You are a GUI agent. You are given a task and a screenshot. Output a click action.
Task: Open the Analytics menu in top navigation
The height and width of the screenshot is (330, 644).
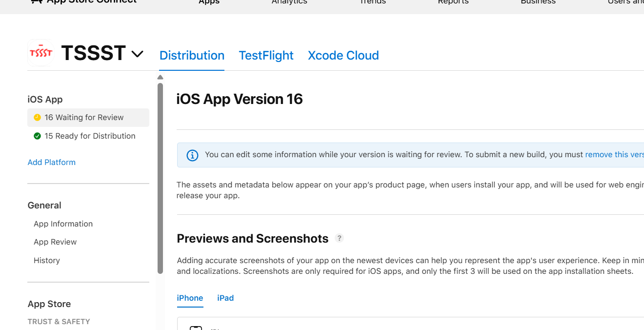click(x=289, y=2)
